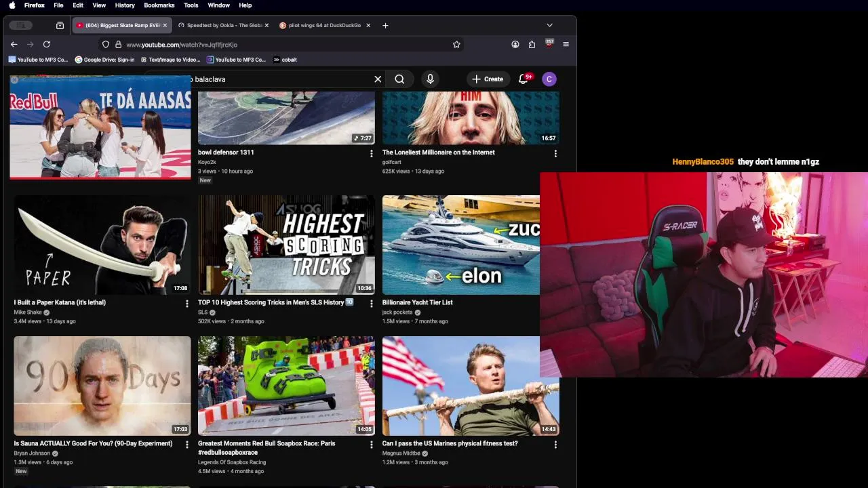Select the Biggest Skate Ramp YouTube tab

[x=121, y=25]
